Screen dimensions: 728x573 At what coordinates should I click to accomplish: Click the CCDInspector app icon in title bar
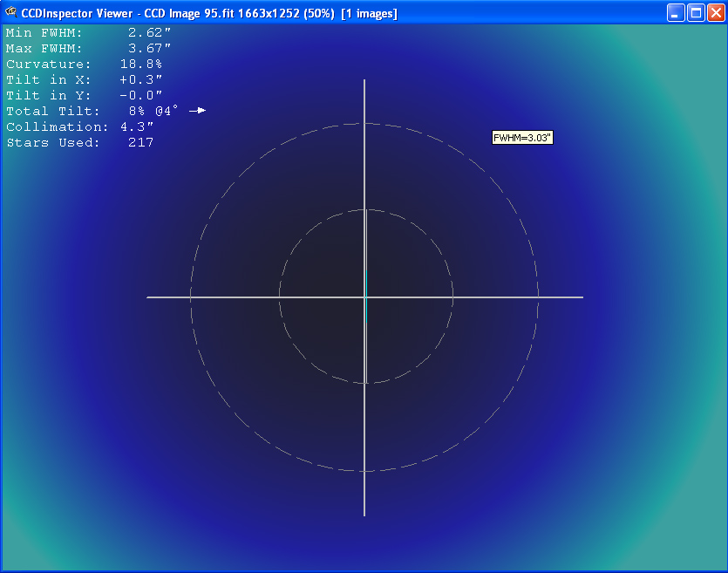10,12
